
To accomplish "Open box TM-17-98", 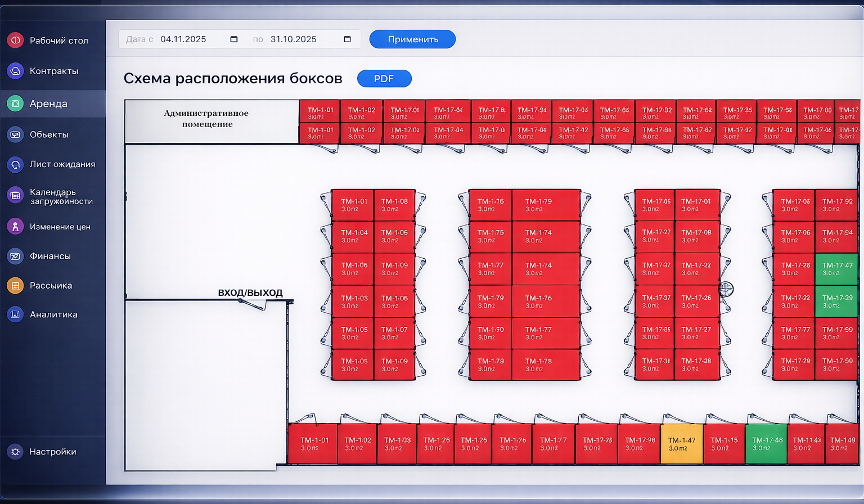I will pyautogui.click(x=640, y=444).
